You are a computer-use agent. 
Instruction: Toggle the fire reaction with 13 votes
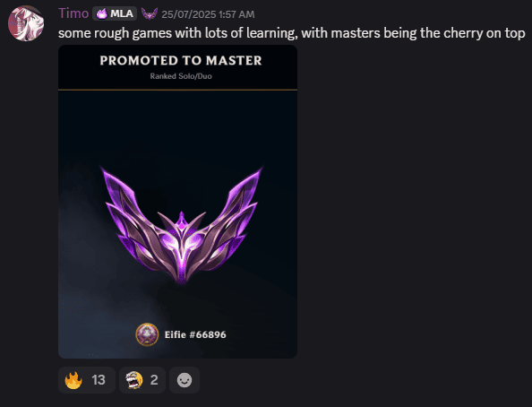(x=87, y=380)
